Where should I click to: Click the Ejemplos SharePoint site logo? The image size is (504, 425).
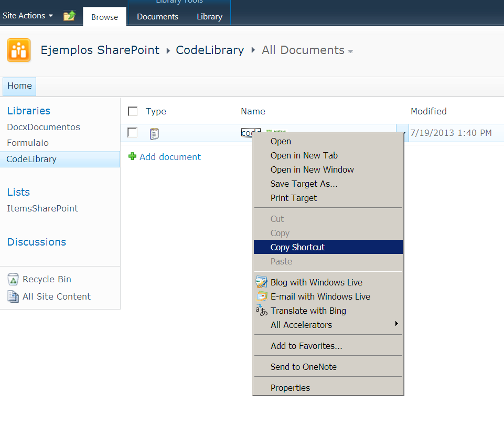coord(19,50)
